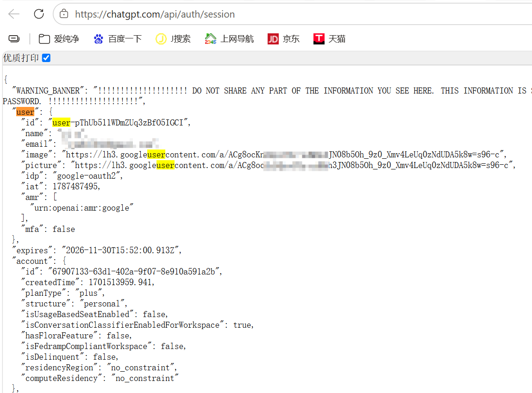
Task: Open the 上网导航 bookmark
Action: (x=229, y=39)
